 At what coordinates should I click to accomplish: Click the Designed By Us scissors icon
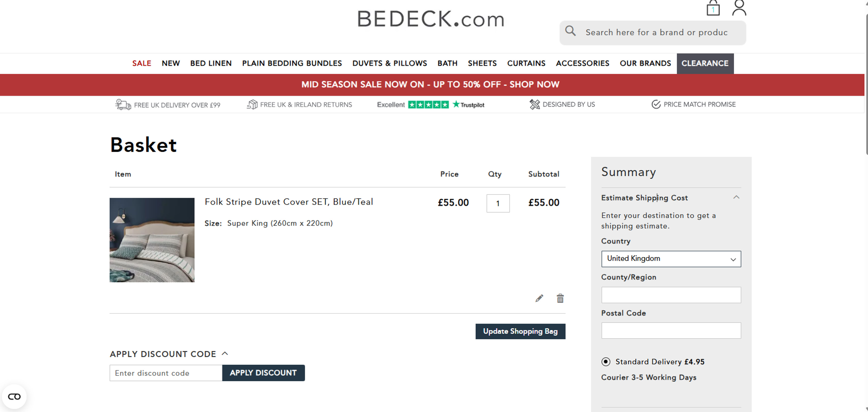(x=535, y=104)
